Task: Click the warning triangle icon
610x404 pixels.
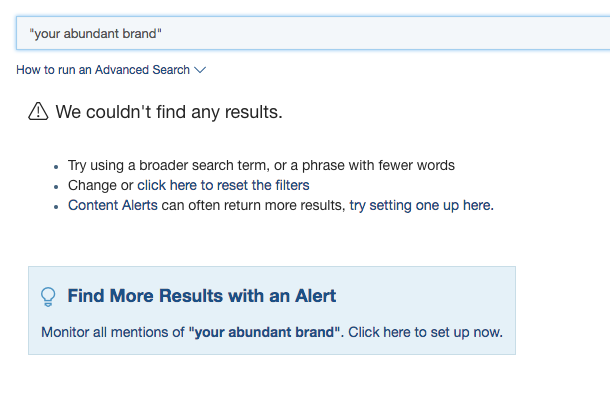Action: point(38,112)
